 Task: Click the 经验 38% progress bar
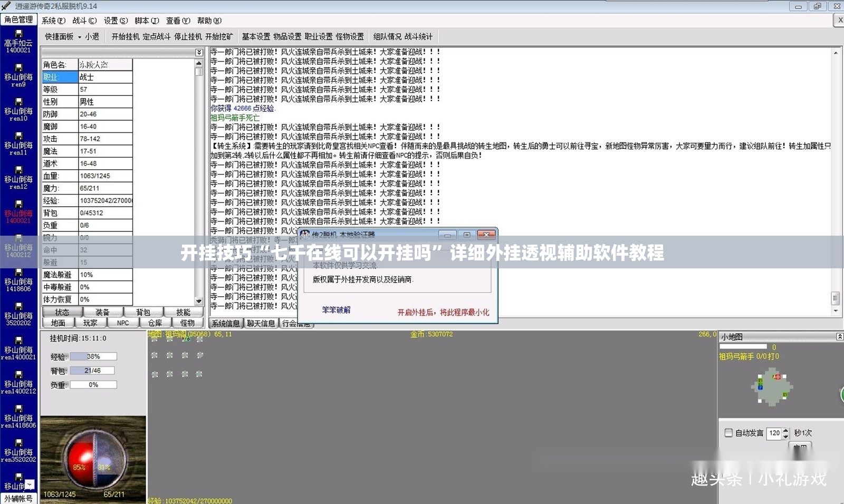pos(93,356)
